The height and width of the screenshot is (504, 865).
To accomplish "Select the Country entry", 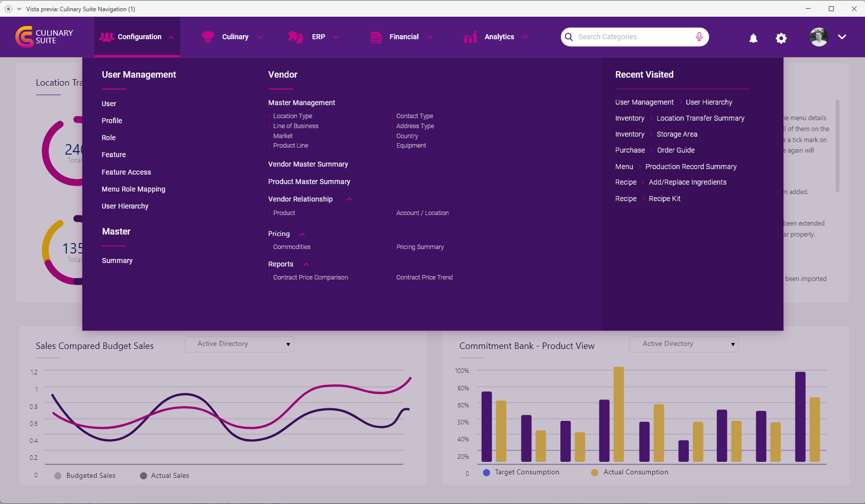I will click(x=407, y=136).
